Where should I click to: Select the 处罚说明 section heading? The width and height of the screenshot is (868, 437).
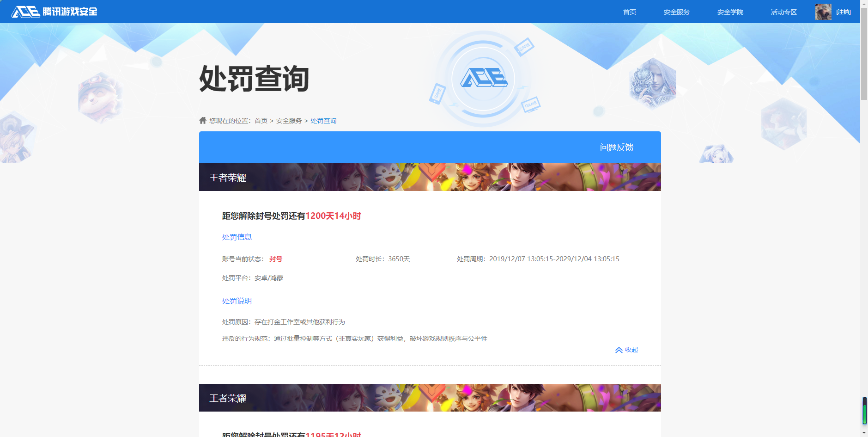[237, 301]
